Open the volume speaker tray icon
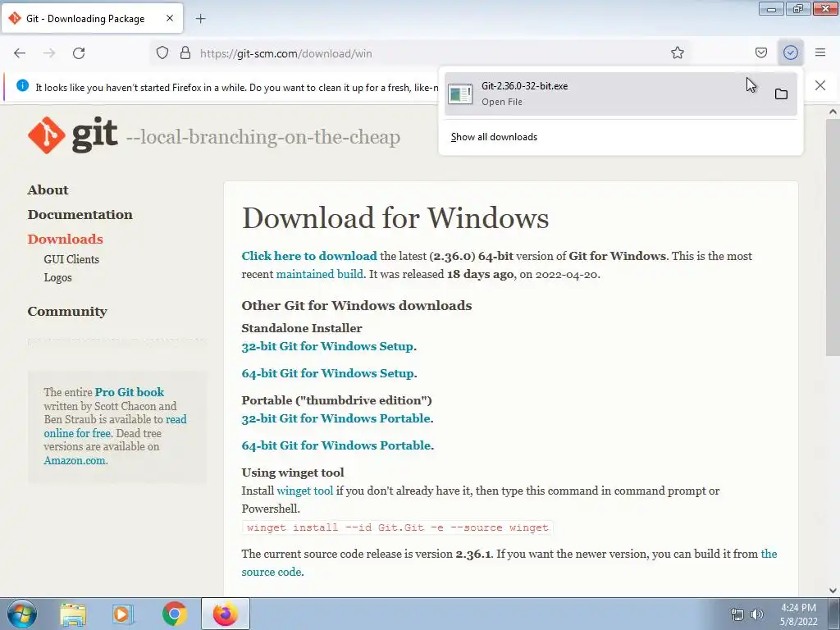 (756, 614)
